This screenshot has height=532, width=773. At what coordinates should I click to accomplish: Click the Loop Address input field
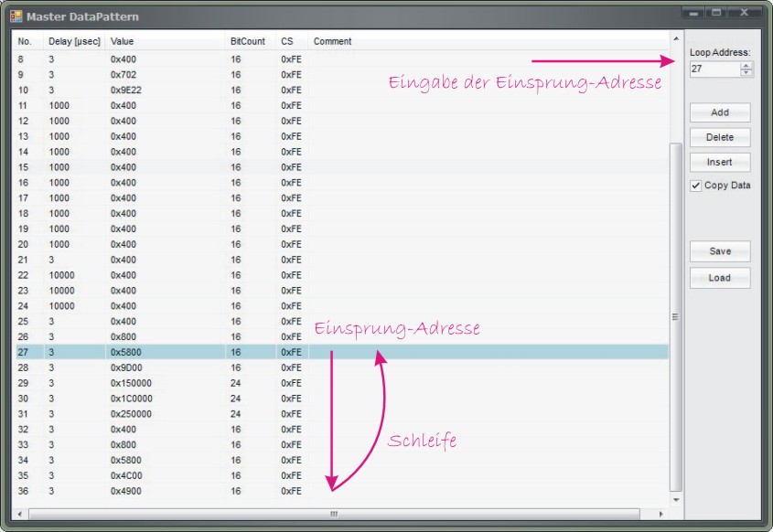[715, 69]
